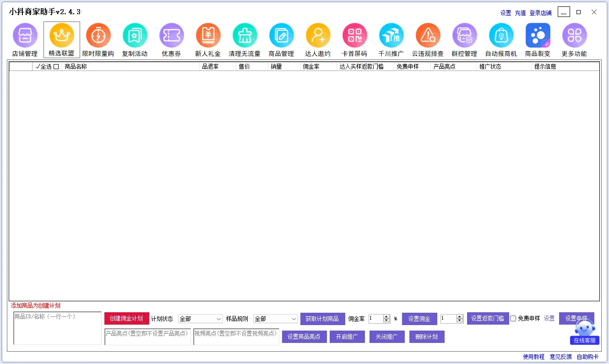Open the 使用教程 tutorial link
This screenshot has width=609, height=364.
click(x=533, y=357)
